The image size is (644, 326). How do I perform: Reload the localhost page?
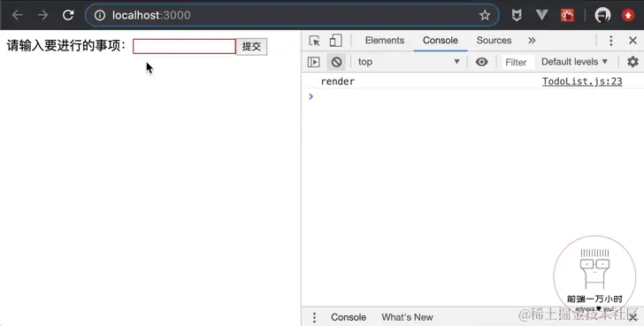[68, 15]
